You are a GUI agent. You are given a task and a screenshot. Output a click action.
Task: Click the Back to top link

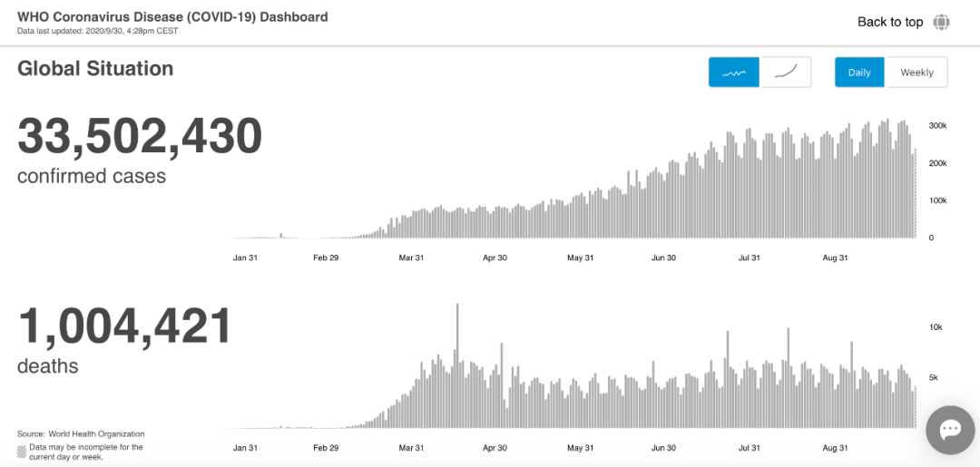point(889,23)
